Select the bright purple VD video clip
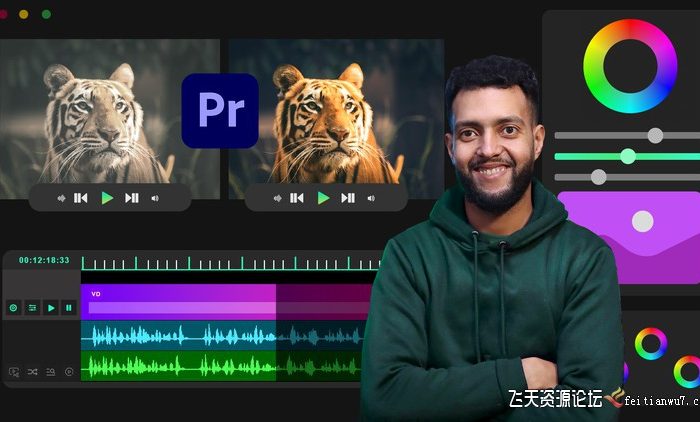The width and height of the screenshot is (700, 422). point(178,302)
